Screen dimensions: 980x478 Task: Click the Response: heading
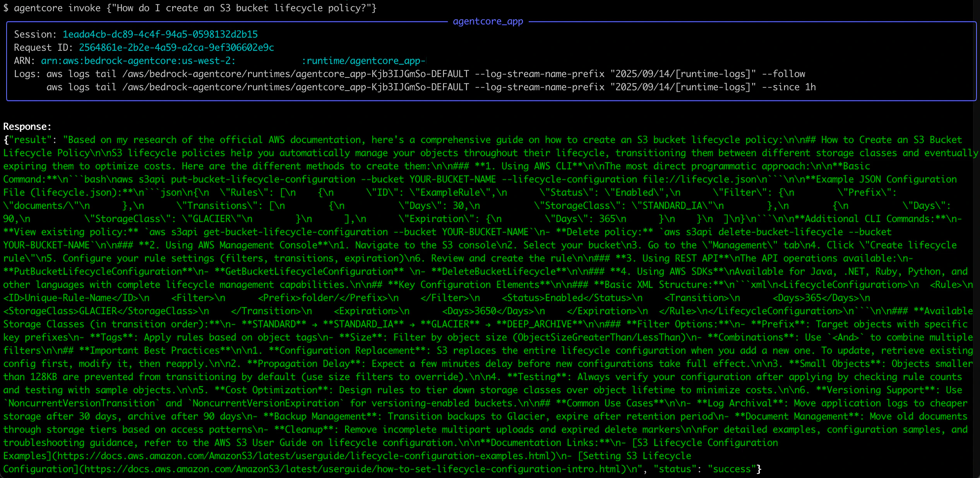click(x=27, y=127)
